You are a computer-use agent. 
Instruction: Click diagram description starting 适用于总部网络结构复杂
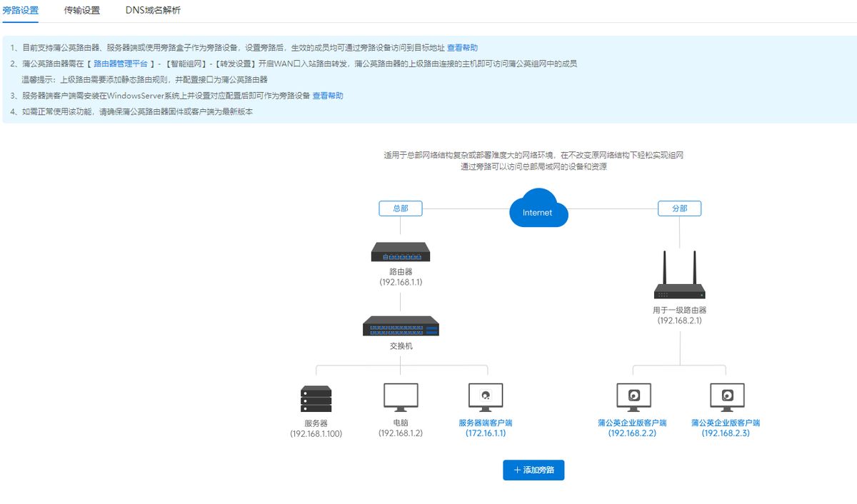(x=534, y=155)
